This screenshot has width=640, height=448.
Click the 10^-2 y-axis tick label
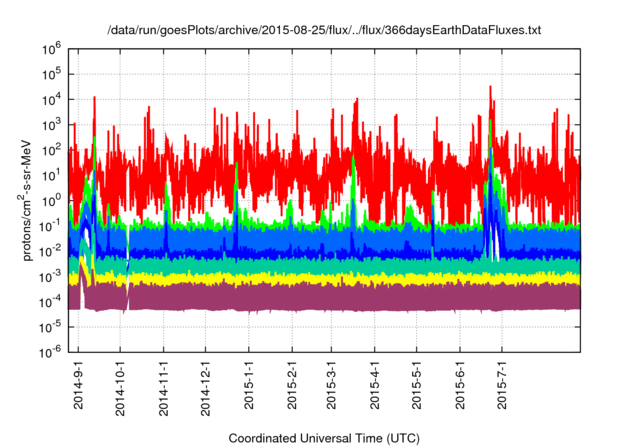click(x=51, y=252)
